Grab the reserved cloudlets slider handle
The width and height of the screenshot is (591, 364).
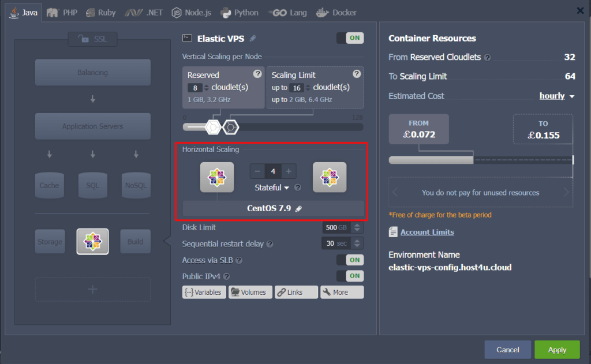pyautogui.click(x=213, y=127)
